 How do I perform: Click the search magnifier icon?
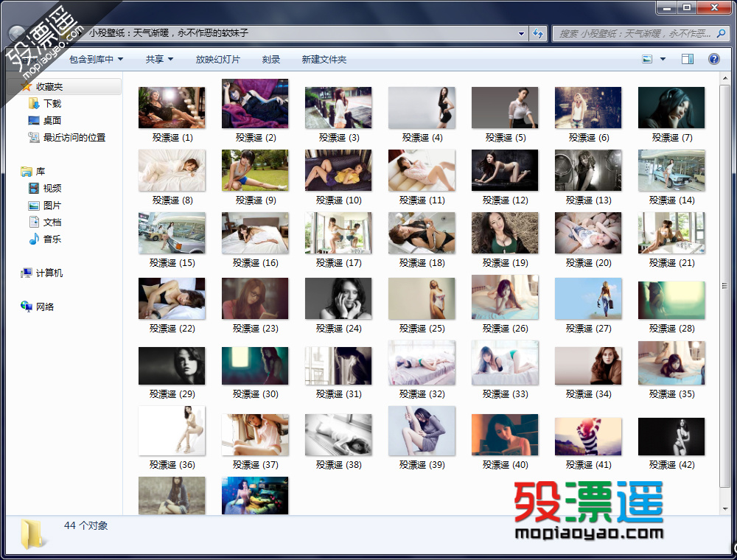tap(721, 33)
